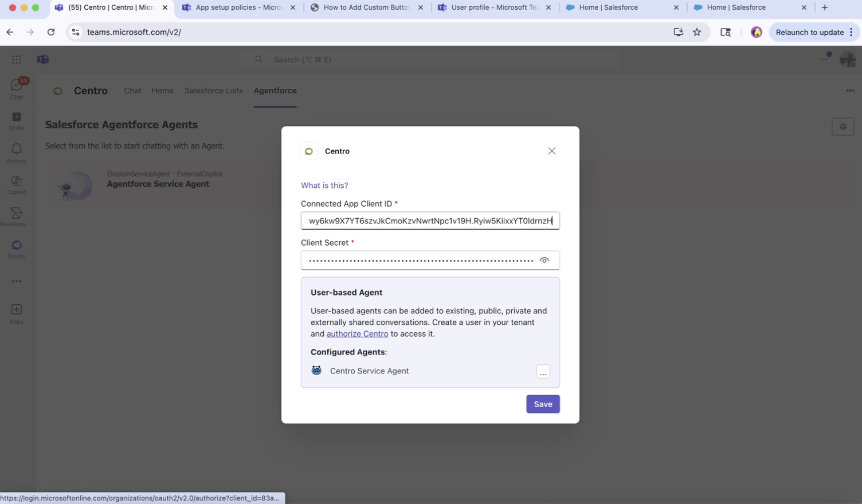Open Apps store in the sidebar
This screenshot has height=504, width=862.
[17, 313]
